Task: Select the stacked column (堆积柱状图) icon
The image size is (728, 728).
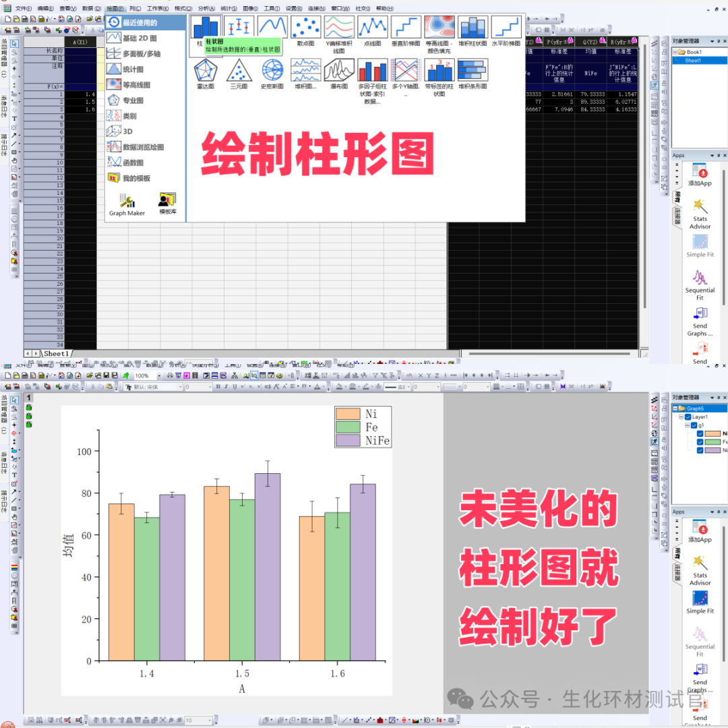Action: (473, 28)
